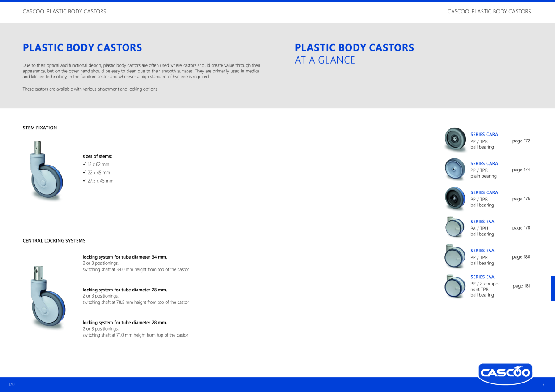This screenshot has height=392, width=555.
Task: Click the 'CENTRAL LOCKING SYSTEMS' heading
Action: point(54,241)
